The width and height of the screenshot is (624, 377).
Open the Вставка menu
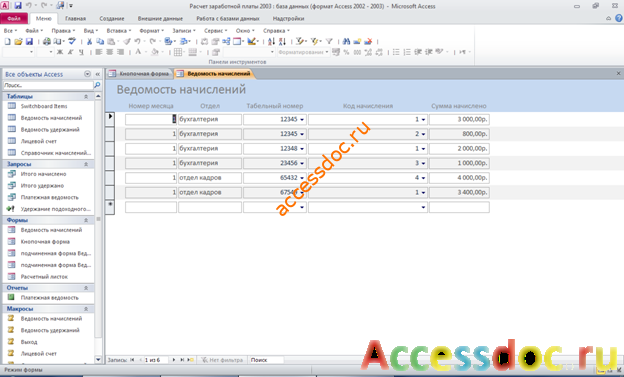119,31
